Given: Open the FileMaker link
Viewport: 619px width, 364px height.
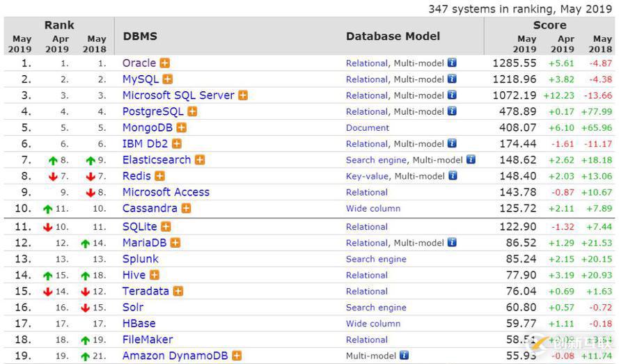Looking at the screenshot, I should pyautogui.click(x=148, y=340).
